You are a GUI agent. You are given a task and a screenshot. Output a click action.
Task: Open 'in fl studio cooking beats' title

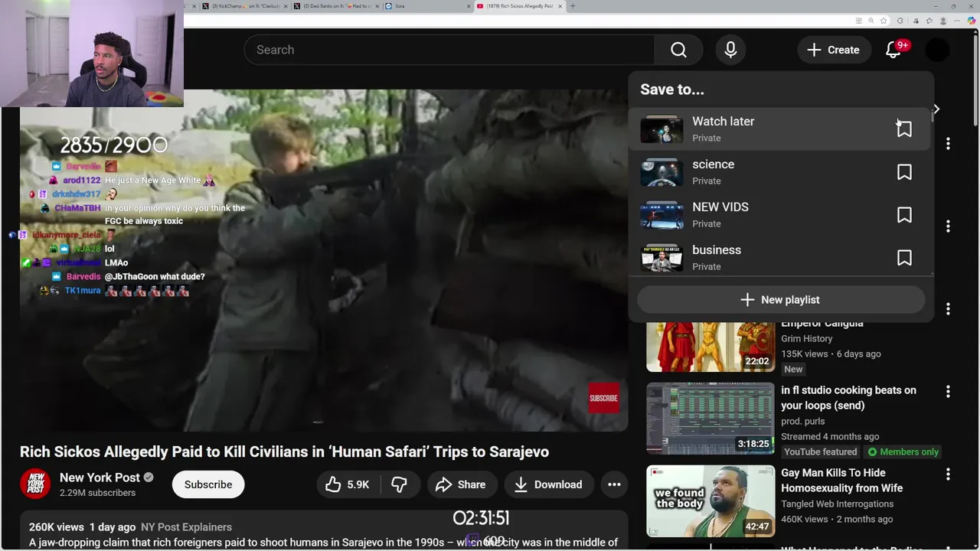click(848, 398)
